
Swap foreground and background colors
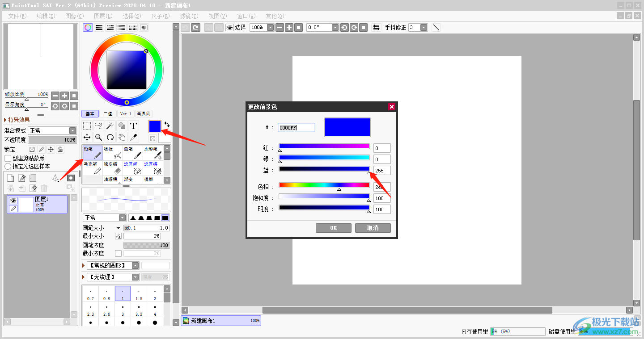(167, 125)
